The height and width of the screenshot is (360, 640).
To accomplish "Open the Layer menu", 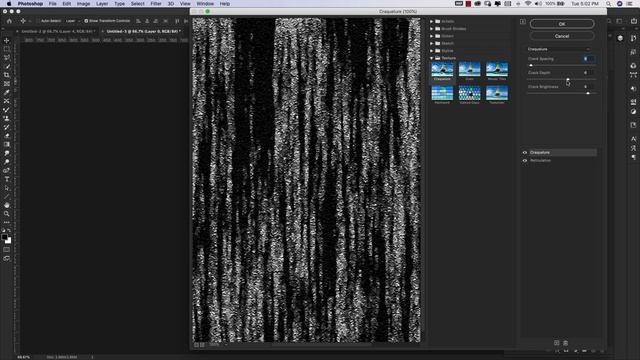I will pos(102,4).
